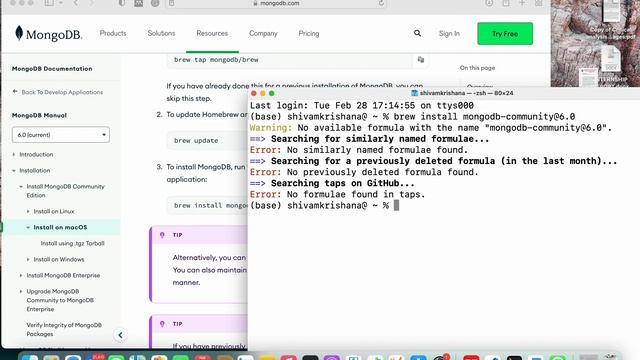Open the Resources menu
The height and width of the screenshot is (360, 640).
pos(212,33)
